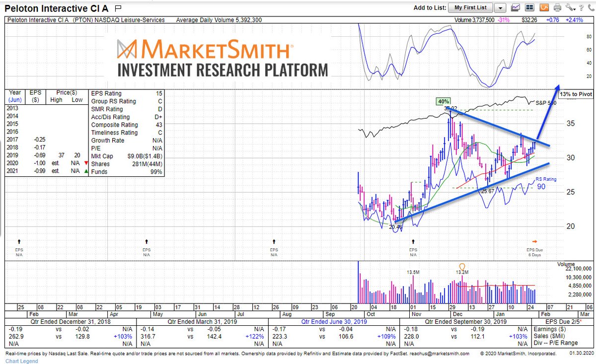The height and width of the screenshot is (364, 596).
Task: Click the Volume 3,737,500 text
Action: click(474, 20)
